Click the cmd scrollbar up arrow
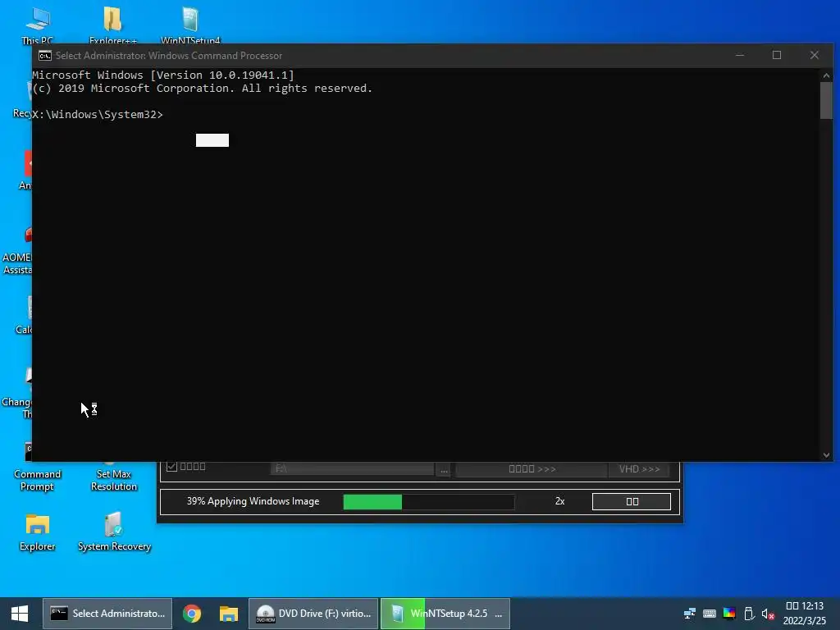This screenshot has width=840, height=630. (x=826, y=75)
